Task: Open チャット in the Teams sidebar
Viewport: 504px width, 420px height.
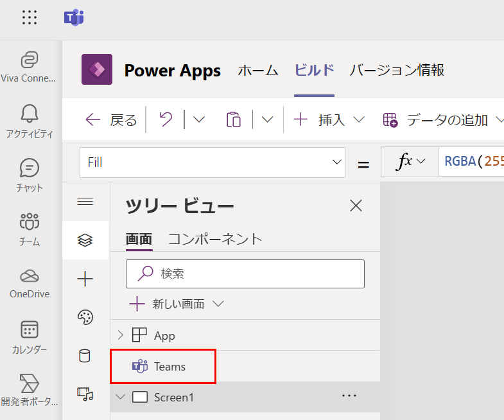Action: click(x=30, y=175)
